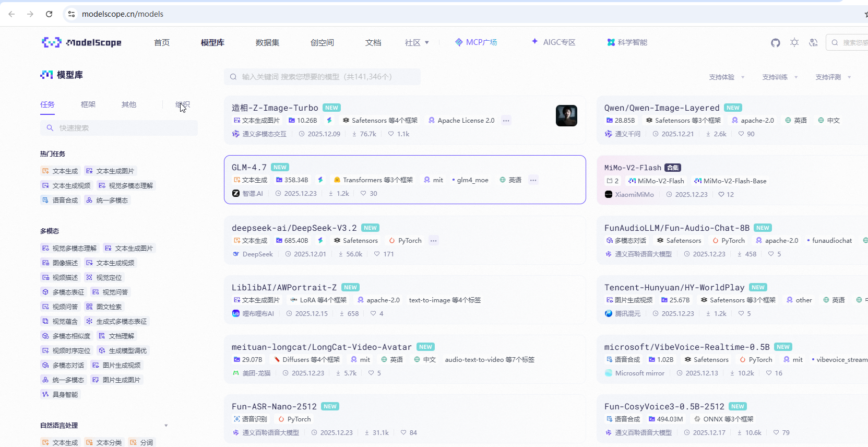
Task: Open deepseek-ai/DeepSeek-V3.2 model link
Action: click(x=294, y=228)
